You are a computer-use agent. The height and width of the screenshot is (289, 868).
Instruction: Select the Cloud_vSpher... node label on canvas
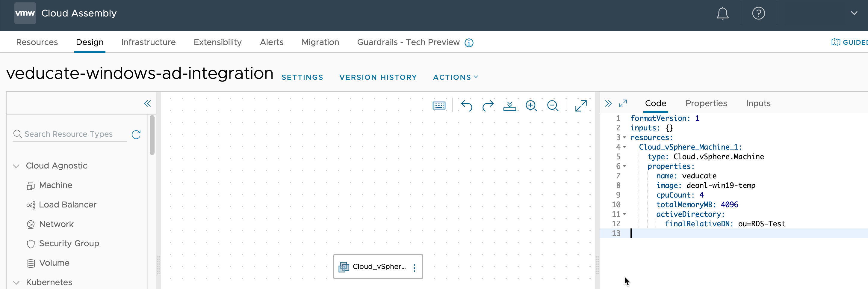(379, 267)
